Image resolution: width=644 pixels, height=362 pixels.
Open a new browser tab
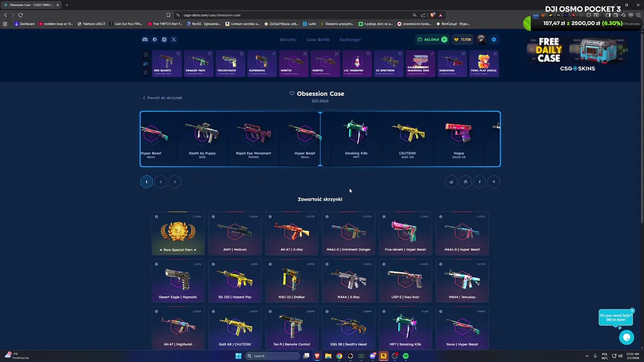tap(66, 5)
